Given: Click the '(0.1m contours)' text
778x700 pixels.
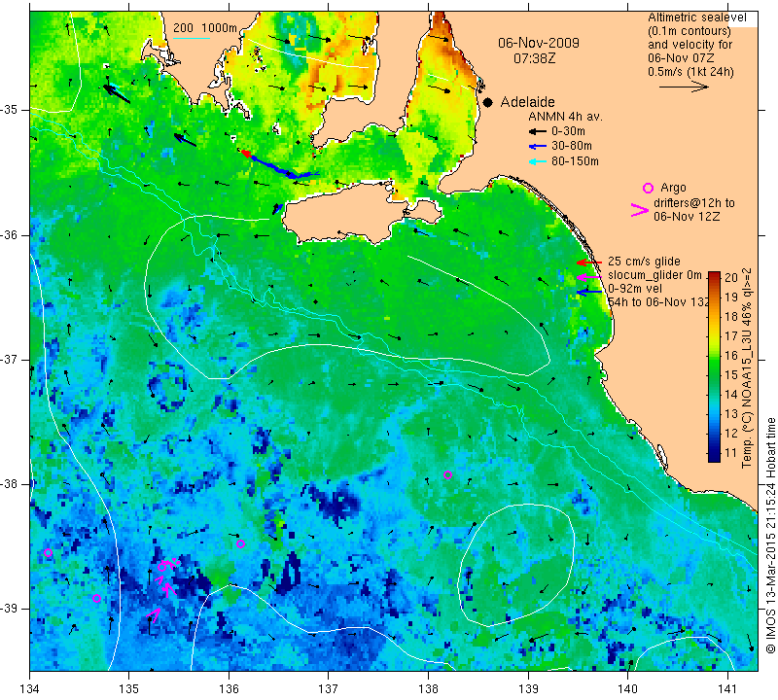Looking at the screenshot, I should pos(689,31).
